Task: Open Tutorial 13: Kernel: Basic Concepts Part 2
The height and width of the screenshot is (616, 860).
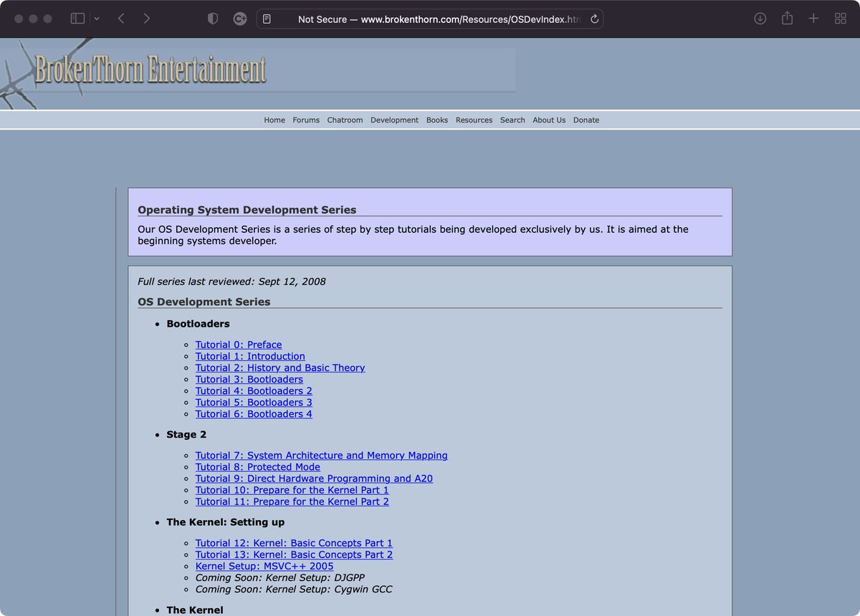Action: point(294,554)
